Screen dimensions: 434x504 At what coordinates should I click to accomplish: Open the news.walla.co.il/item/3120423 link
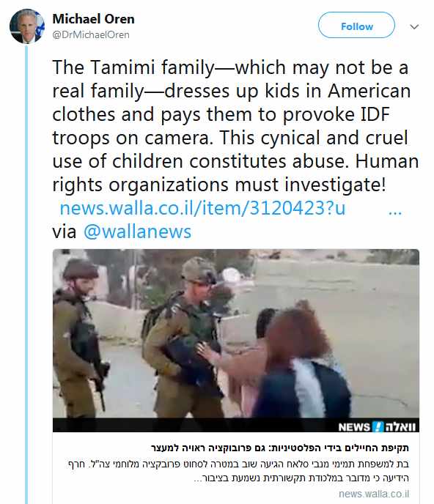click(x=202, y=208)
